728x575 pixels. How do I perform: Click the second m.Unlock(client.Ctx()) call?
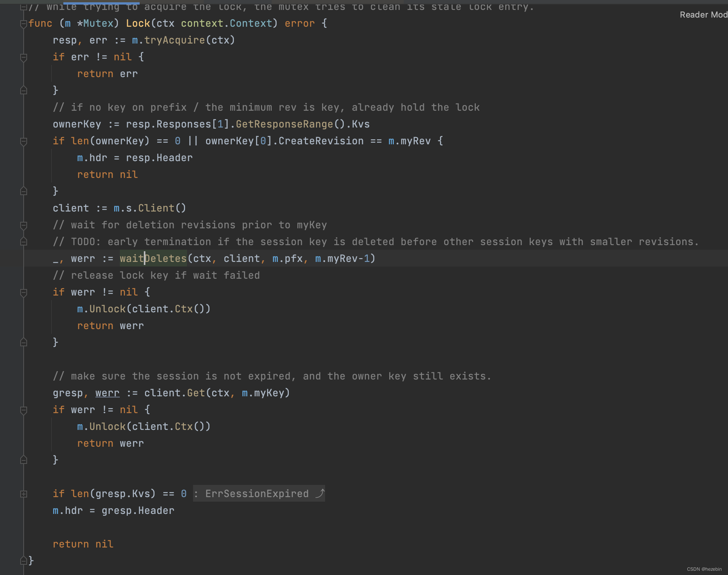click(x=144, y=426)
